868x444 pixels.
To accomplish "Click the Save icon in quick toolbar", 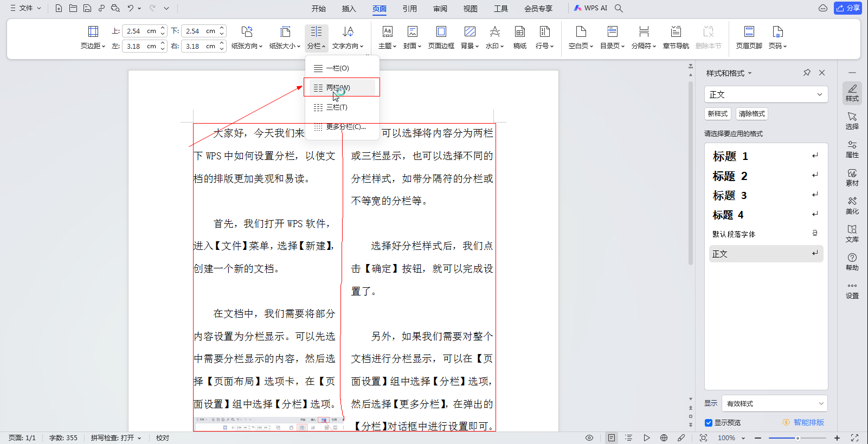I will [87, 8].
